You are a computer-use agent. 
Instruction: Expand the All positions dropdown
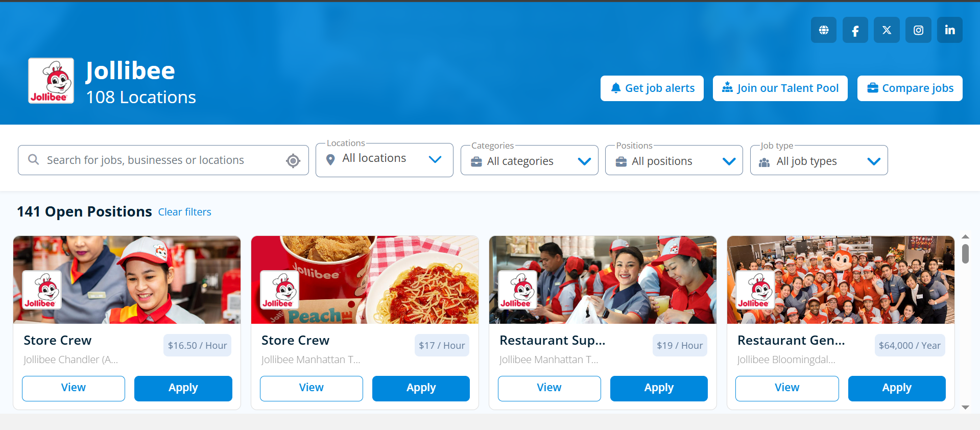[674, 160]
